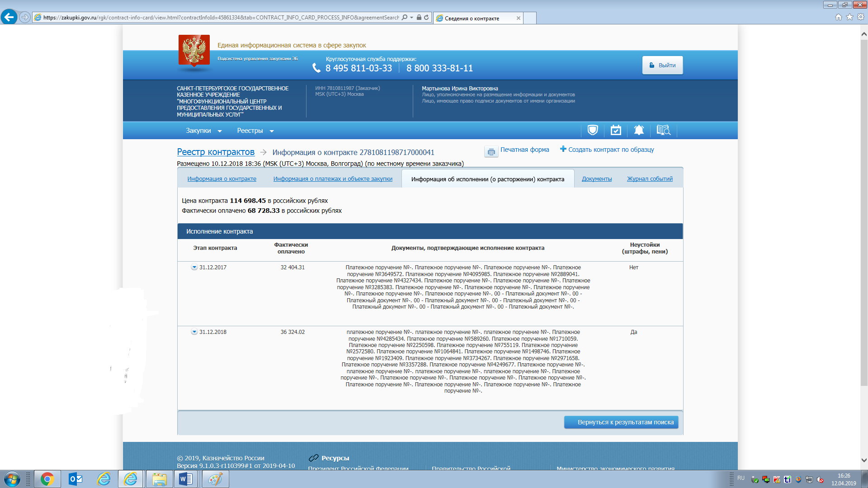The height and width of the screenshot is (488, 868).
Task: Click the browser address bar URL
Action: [x=221, y=18]
